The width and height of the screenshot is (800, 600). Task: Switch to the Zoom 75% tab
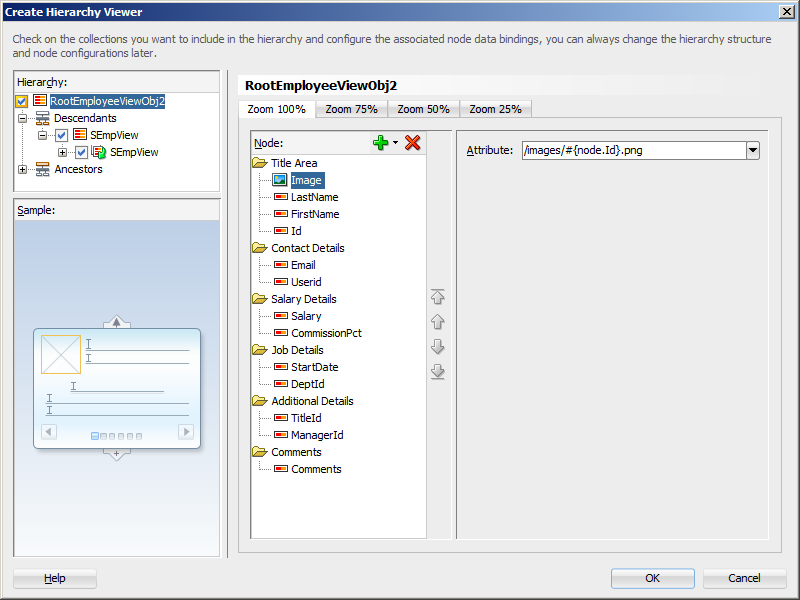[x=352, y=109]
